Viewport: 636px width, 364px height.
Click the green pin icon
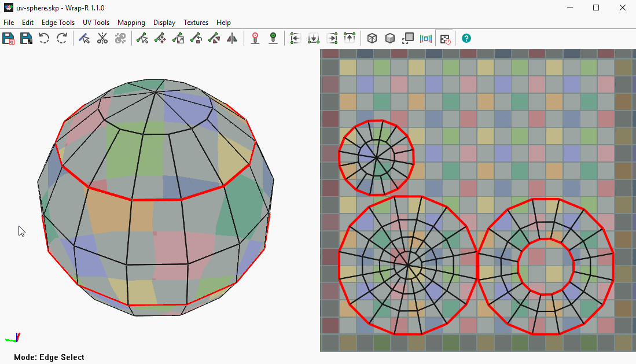[x=273, y=39]
